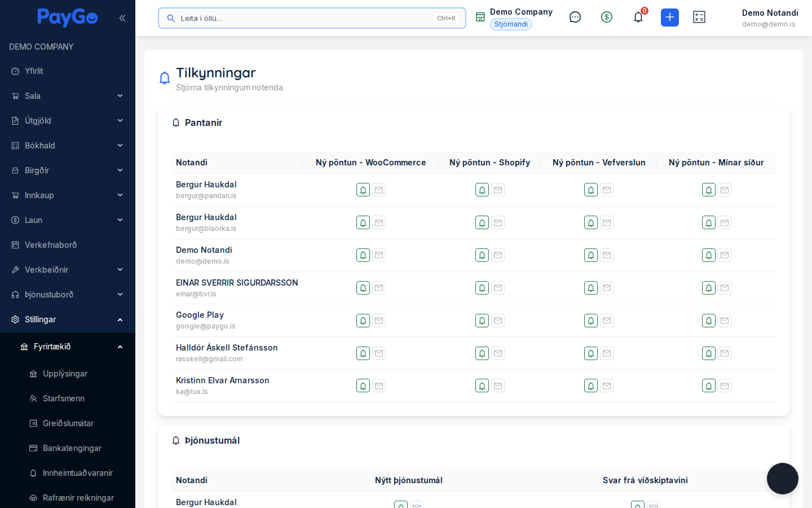The width and height of the screenshot is (812, 508).
Task: Toggle Shopify email for EINAR SVERRIR
Action: [498, 288]
